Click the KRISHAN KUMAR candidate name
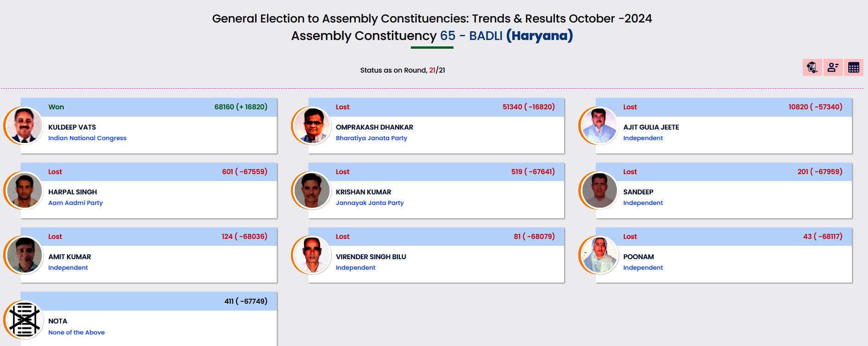Screen dimensions: 868x346 tap(363, 192)
